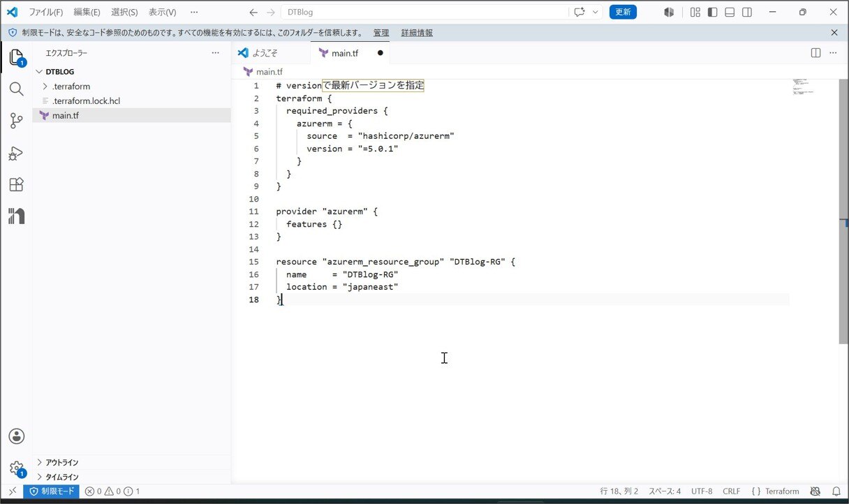Image resolution: width=849 pixels, height=504 pixels.
Task: Open the 詳細情報 link in banner
Action: point(417,33)
